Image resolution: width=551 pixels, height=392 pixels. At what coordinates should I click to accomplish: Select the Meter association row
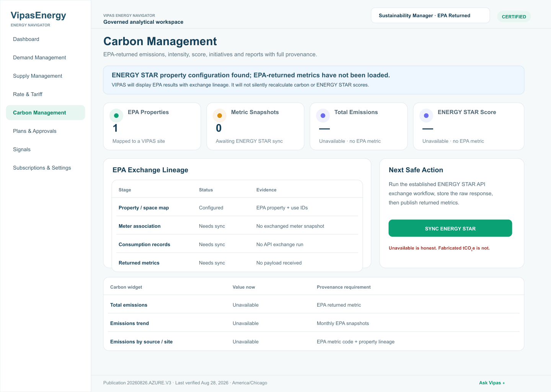pos(237,226)
